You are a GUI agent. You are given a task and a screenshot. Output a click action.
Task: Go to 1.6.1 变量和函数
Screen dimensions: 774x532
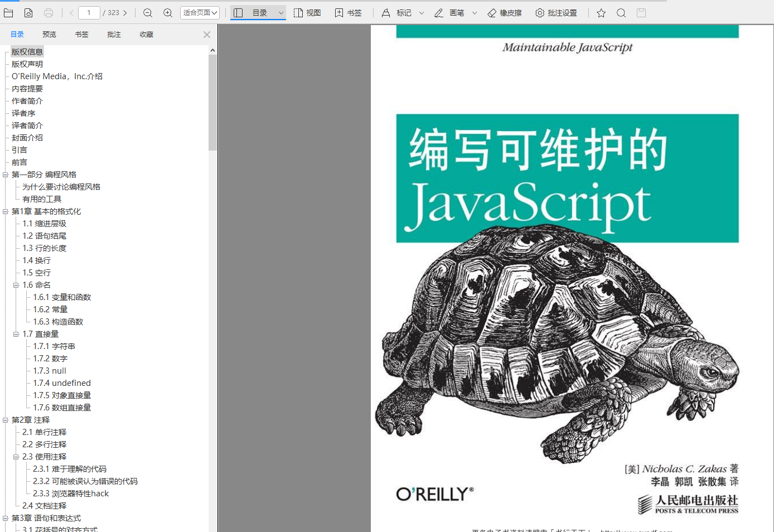point(62,297)
